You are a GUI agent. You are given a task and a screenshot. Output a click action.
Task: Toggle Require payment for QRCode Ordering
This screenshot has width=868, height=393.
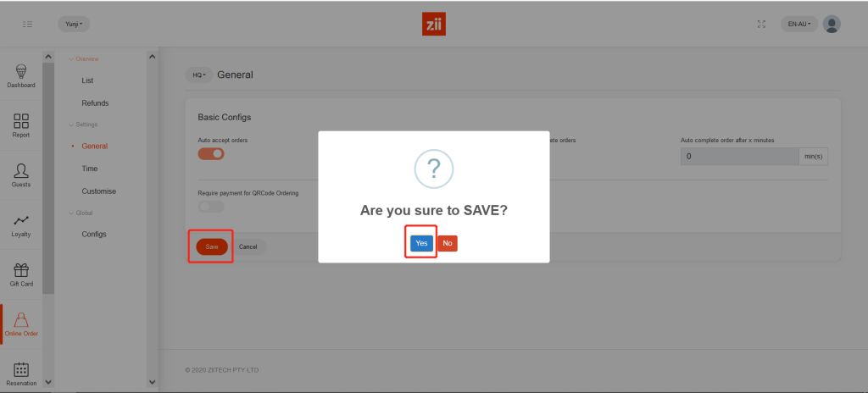pyautogui.click(x=211, y=206)
